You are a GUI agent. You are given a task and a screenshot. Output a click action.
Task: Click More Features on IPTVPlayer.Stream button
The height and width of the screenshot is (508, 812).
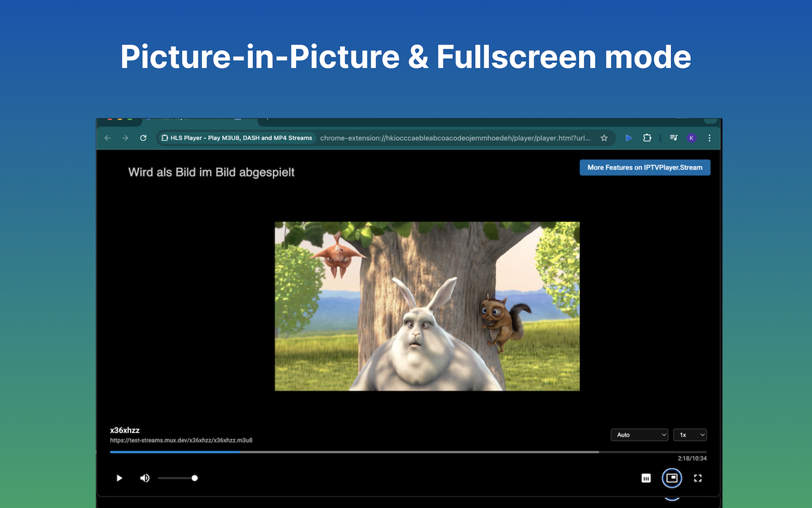[x=645, y=167]
